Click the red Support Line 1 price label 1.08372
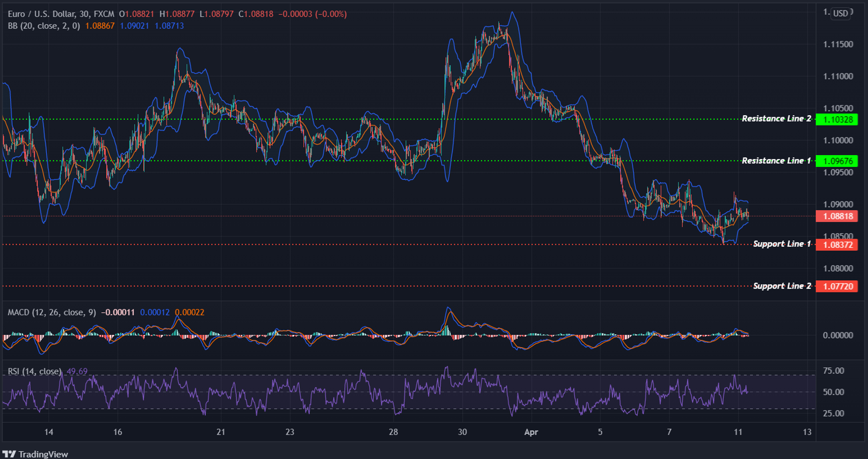Screen dimensions: 868x459 [837, 244]
